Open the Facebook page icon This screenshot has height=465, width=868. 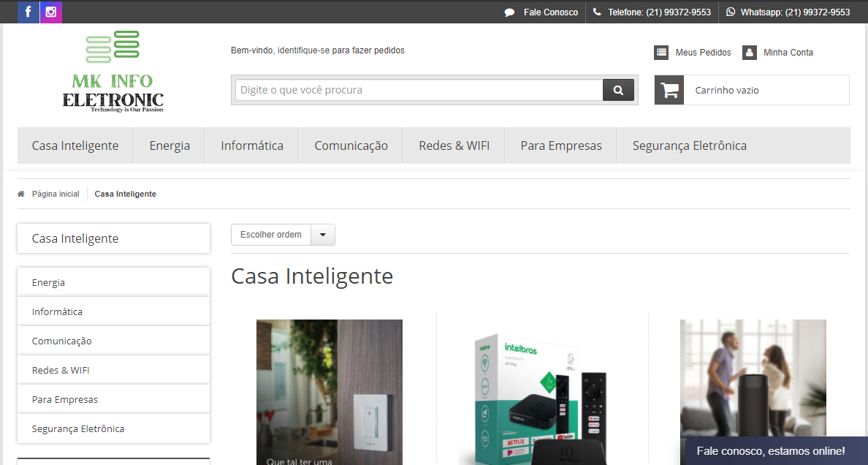[x=28, y=12]
